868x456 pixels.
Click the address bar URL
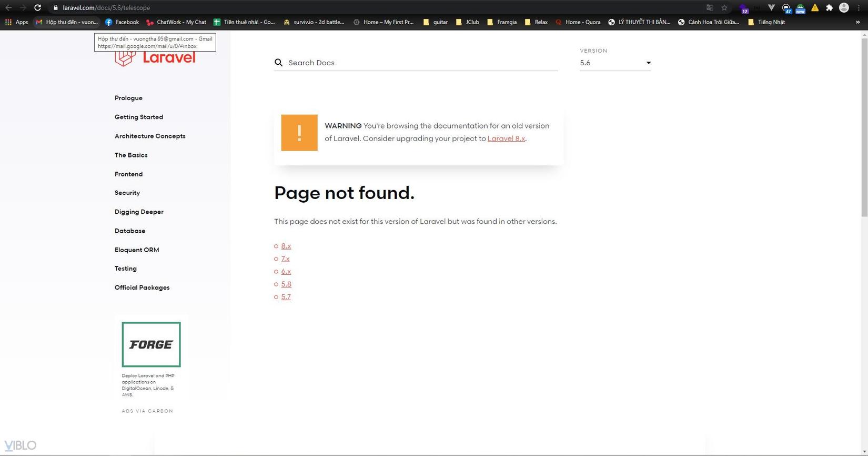pos(106,7)
